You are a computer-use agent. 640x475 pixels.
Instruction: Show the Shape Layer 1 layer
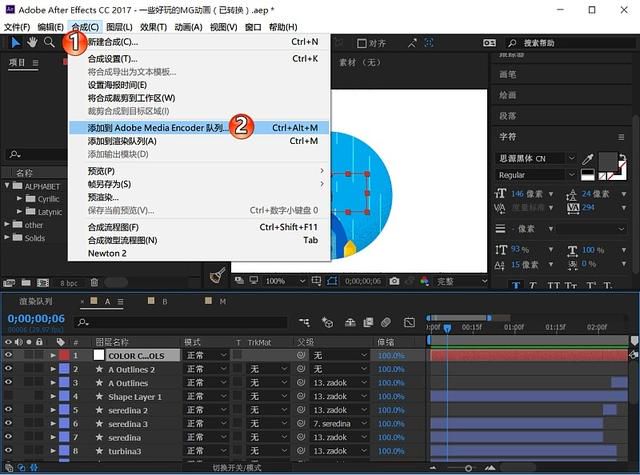pyautogui.click(x=8, y=396)
